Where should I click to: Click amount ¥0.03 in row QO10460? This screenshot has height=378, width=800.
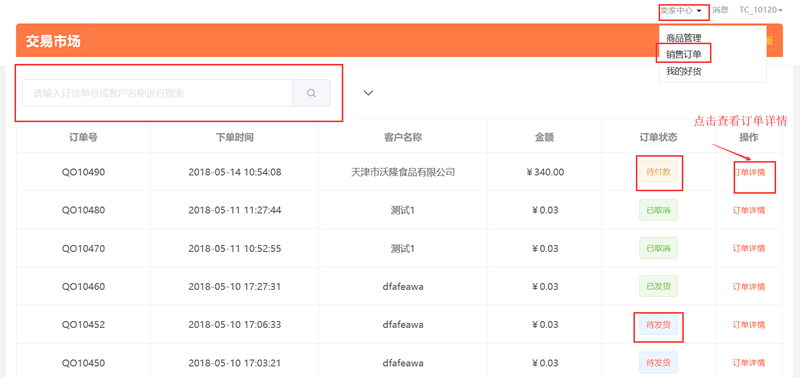pos(544,287)
